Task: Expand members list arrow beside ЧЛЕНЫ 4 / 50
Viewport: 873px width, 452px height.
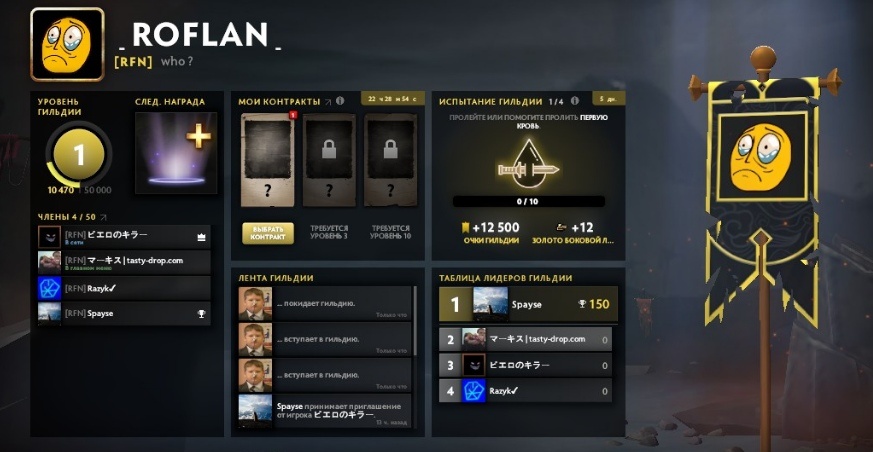Action: click(103, 217)
